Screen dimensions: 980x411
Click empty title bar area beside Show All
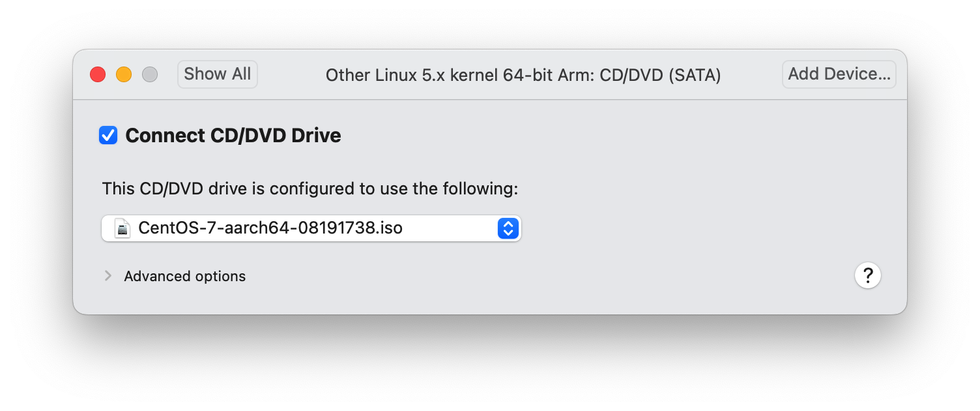tap(290, 74)
